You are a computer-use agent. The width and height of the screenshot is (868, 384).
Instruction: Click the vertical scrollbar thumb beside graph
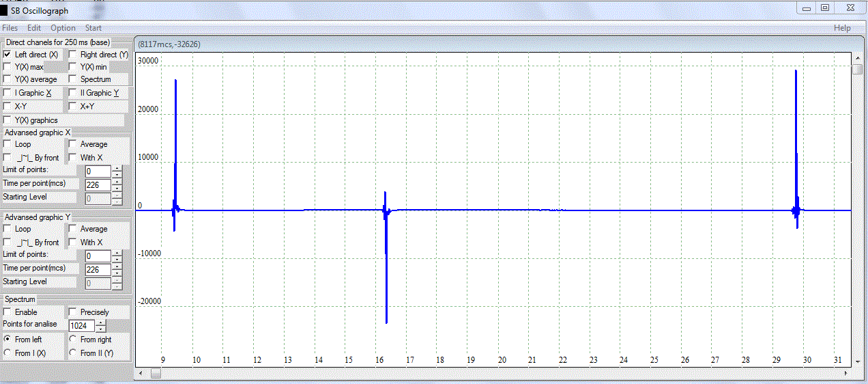click(857, 70)
